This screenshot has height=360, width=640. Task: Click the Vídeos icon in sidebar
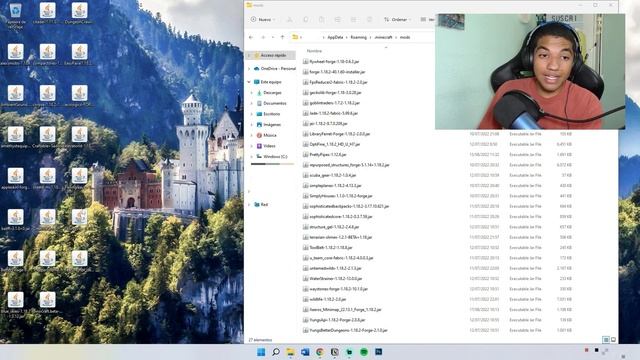point(259,146)
